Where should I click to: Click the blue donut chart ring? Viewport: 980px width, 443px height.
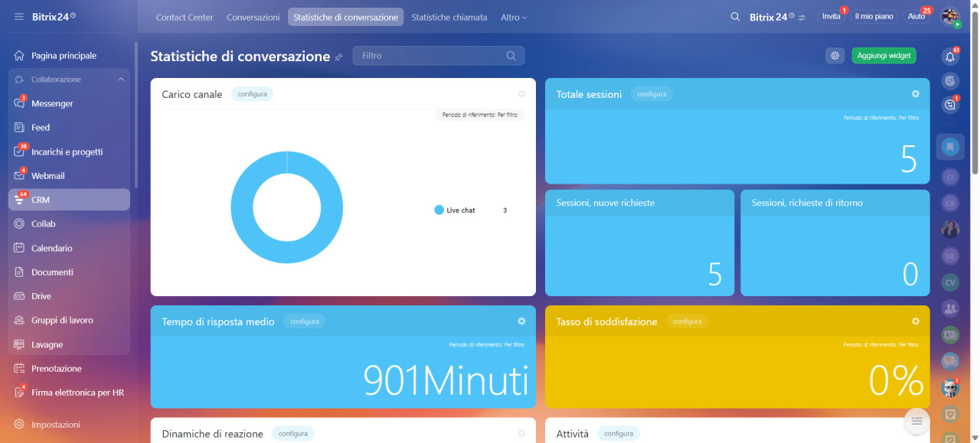click(241, 207)
